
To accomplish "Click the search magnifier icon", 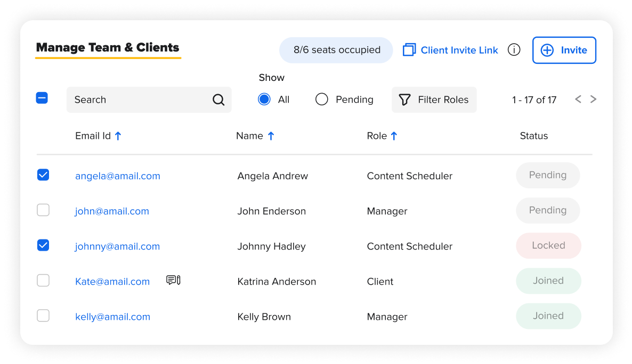I will 218,100.
